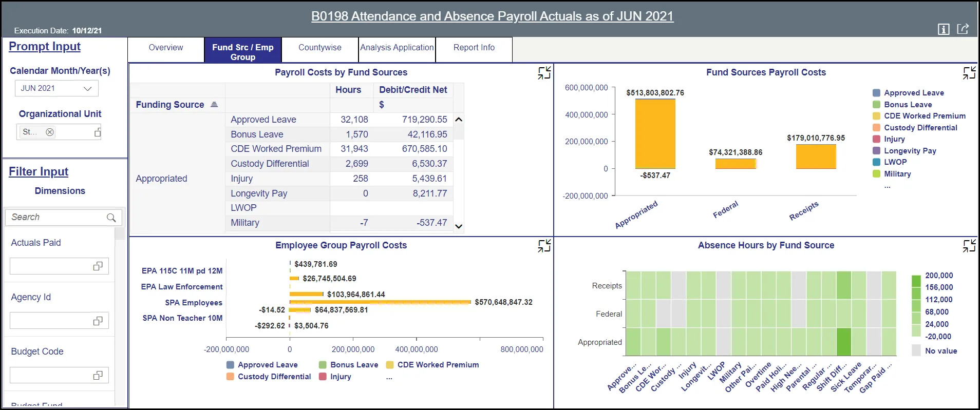Maximize the Employee Group Payroll Costs chart
This screenshot has height=410, width=980.
coord(544,246)
